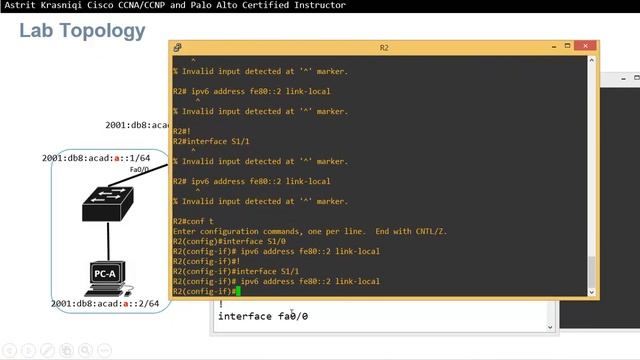Close the R2 terminal window
This screenshot has width=640, height=360.
585,46
